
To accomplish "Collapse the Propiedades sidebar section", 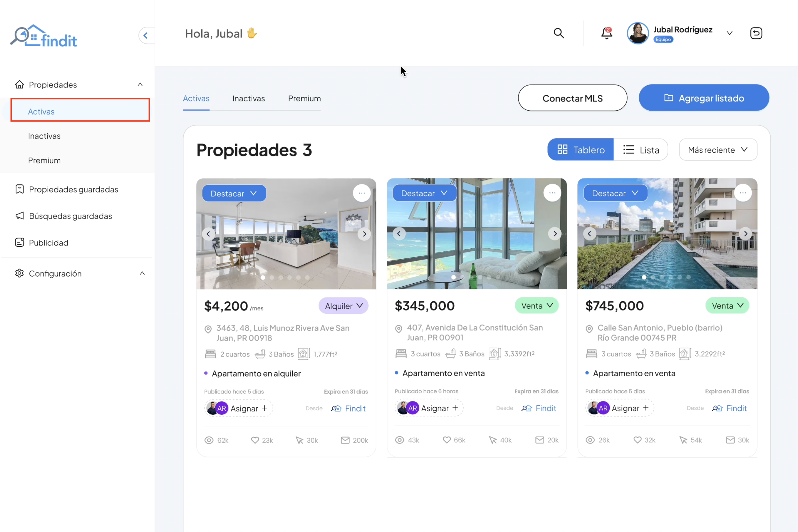I will (140, 84).
